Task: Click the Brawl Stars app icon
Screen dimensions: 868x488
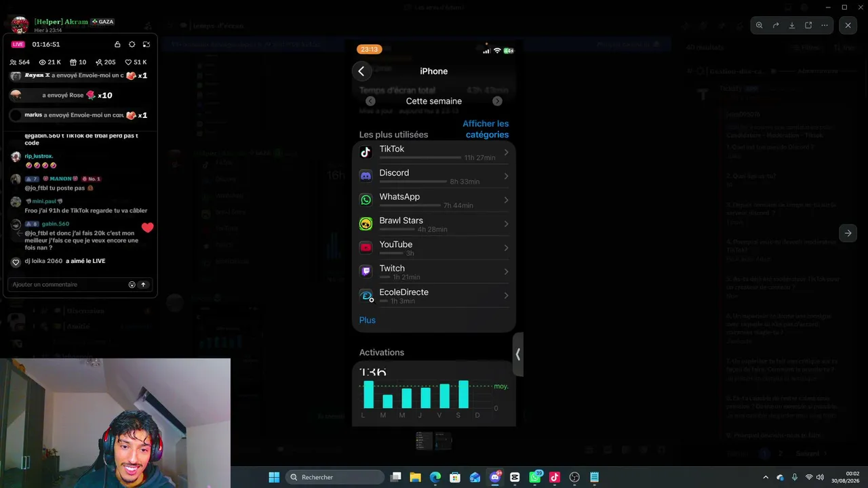Action: point(366,224)
